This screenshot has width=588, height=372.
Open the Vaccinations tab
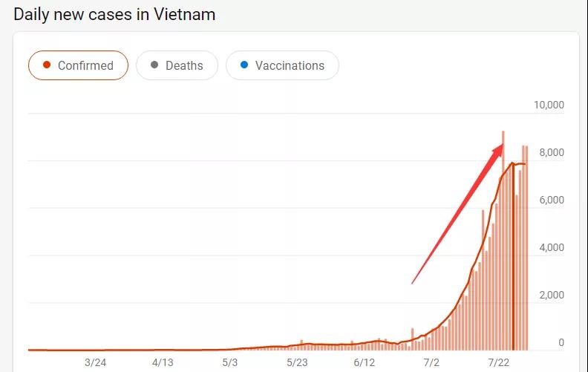point(282,65)
